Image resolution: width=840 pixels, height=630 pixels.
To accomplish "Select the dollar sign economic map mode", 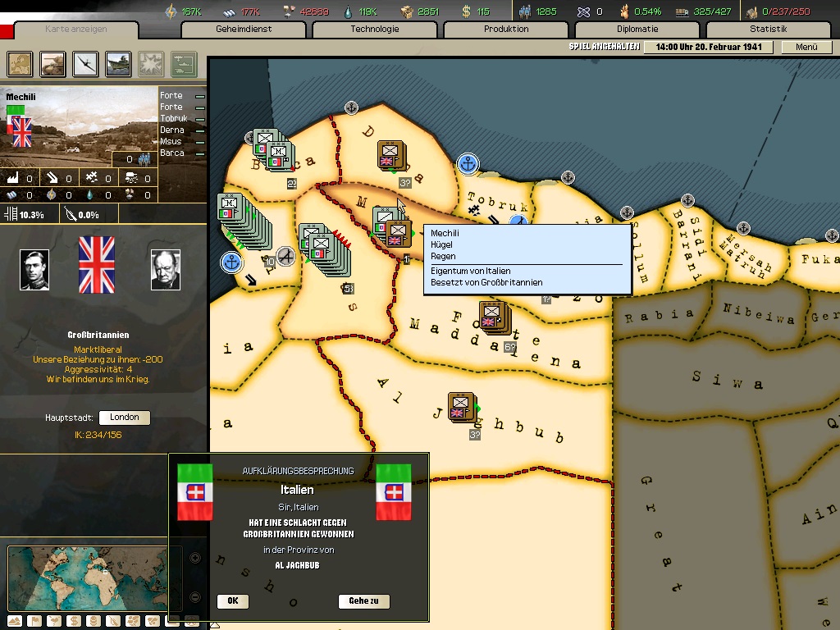I will (x=73, y=620).
